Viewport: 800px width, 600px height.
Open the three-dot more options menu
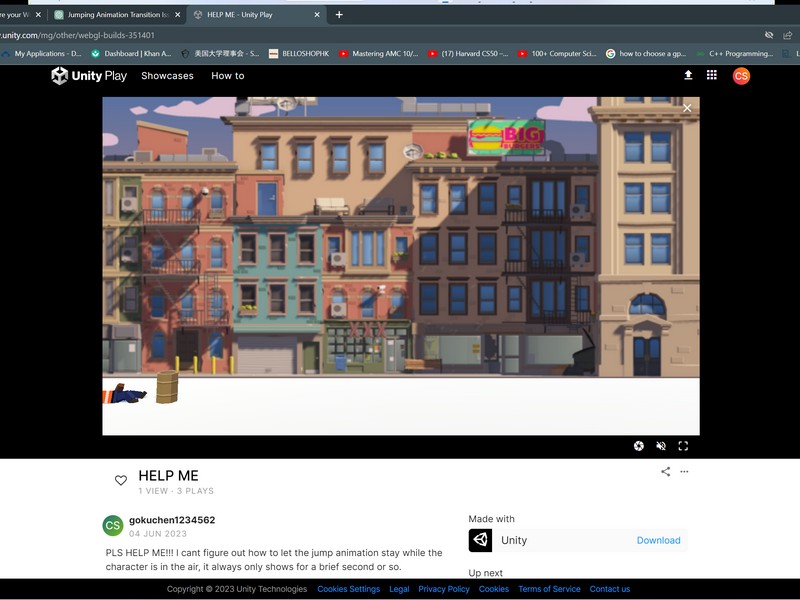[684, 471]
